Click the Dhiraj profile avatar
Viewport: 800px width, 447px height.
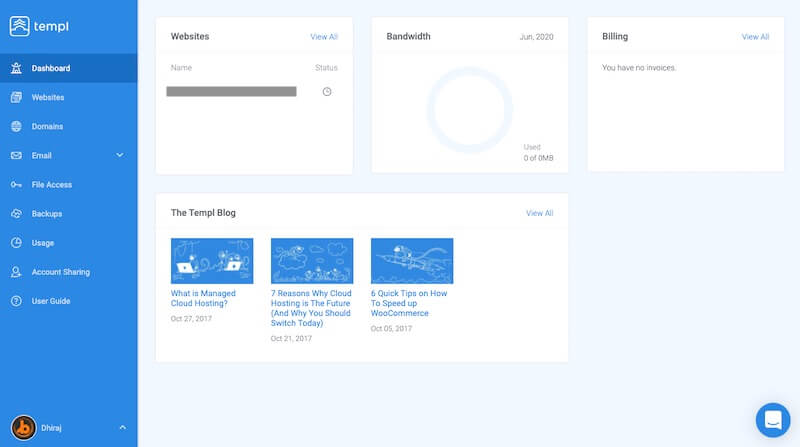(24, 427)
